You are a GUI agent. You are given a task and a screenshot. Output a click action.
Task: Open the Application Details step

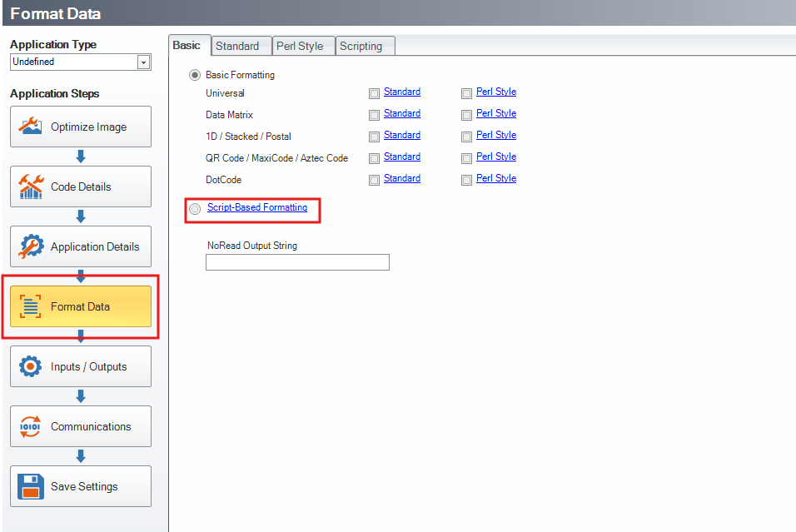tap(81, 246)
